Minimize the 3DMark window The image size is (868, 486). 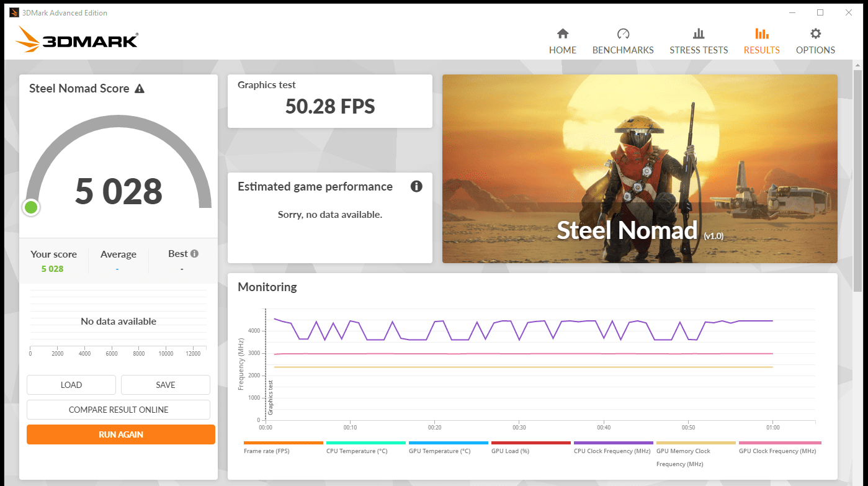point(792,12)
